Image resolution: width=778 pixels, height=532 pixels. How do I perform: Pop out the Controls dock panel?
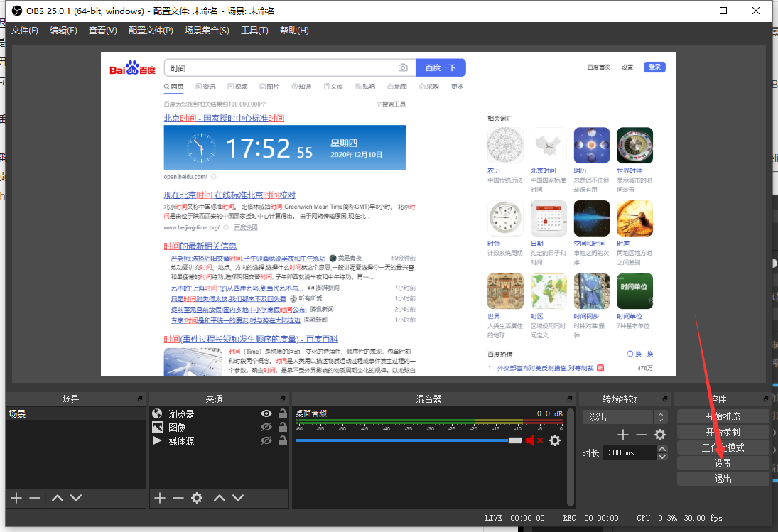pyautogui.click(x=766, y=399)
